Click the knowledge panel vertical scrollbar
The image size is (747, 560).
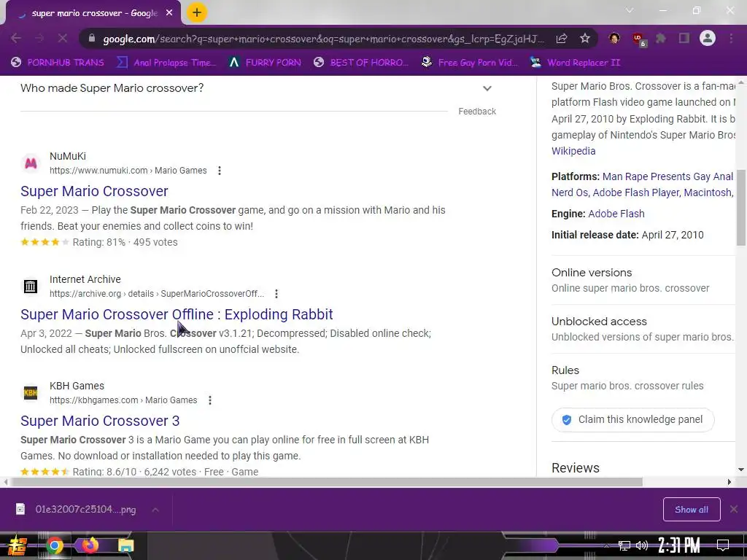pyautogui.click(x=741, y=208)
